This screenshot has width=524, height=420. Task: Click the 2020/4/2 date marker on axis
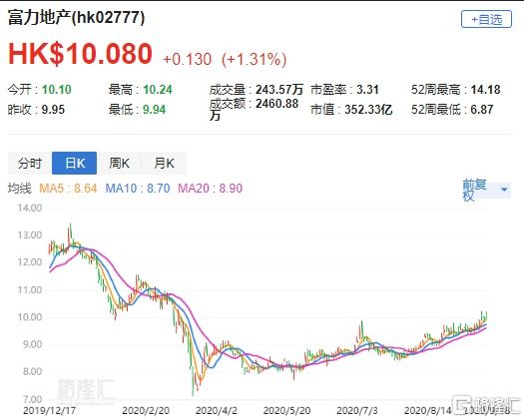[x=217, y=410]
